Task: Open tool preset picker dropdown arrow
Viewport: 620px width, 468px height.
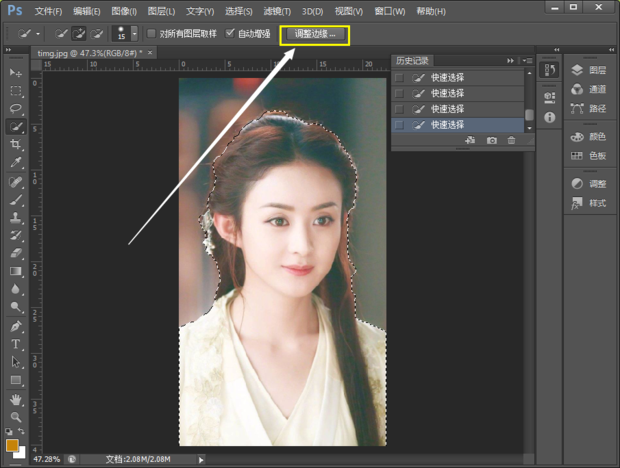Action: [x=38, y=34]
